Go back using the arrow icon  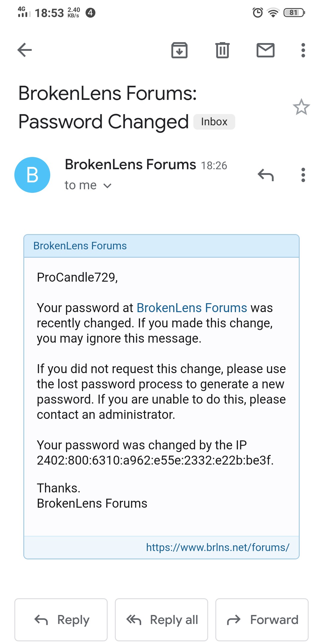(25, 50)
